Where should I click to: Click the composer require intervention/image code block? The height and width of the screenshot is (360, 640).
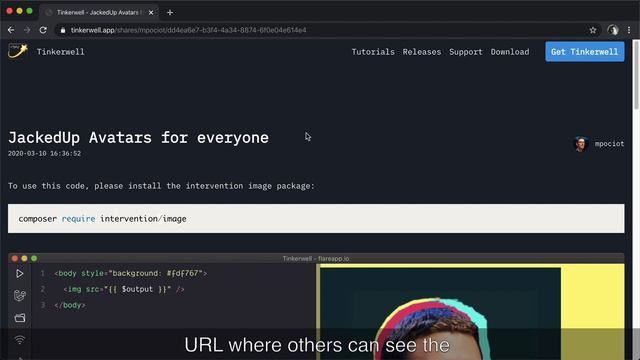tap(316, 218)
